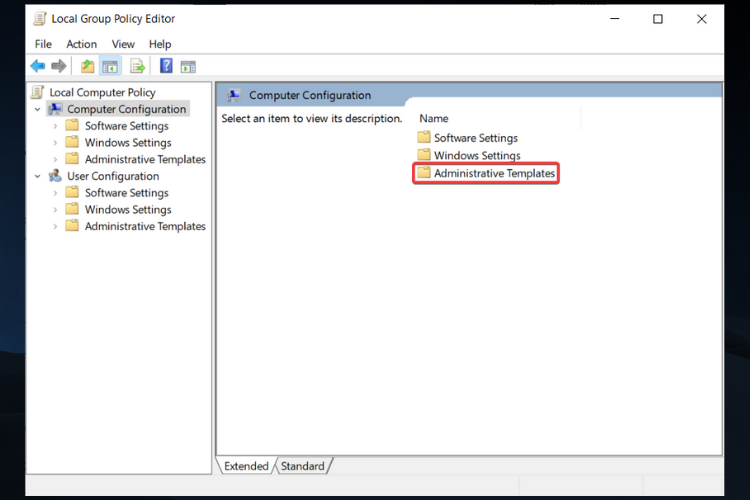
Task: Expand Windows Settings under Computer Configuration
Action: point(55,143)
